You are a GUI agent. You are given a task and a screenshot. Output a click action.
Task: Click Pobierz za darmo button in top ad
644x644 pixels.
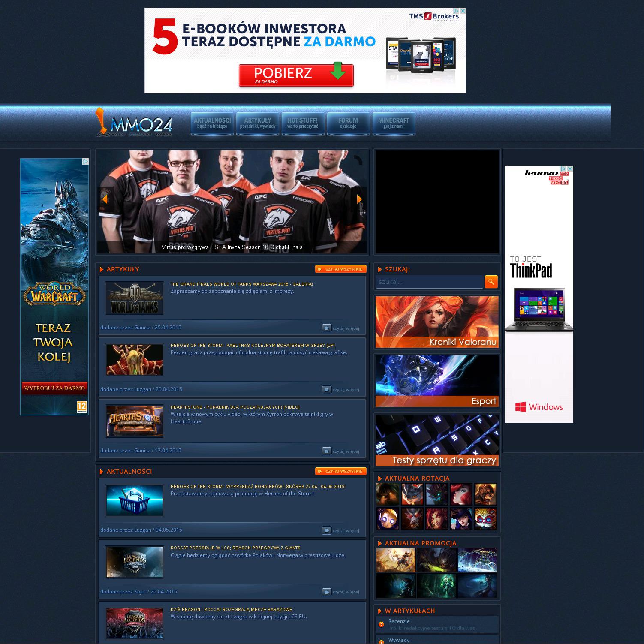point(296,75)
